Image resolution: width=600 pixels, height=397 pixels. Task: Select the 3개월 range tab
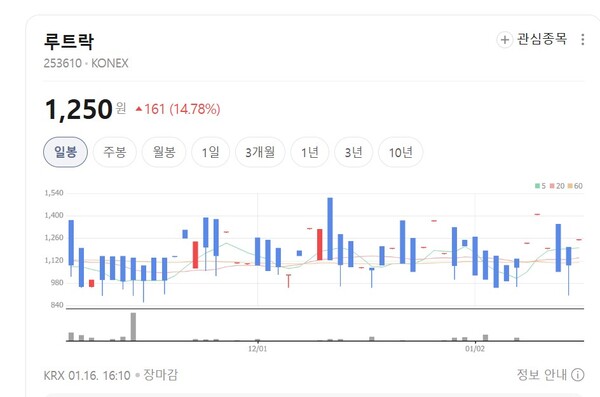[260, 152]
